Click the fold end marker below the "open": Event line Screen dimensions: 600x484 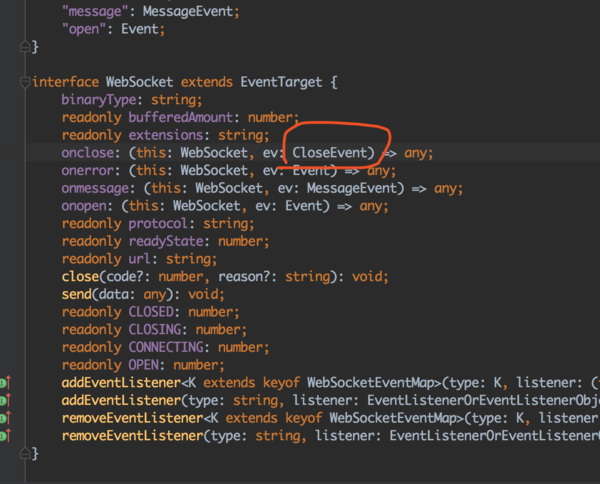tap(25, 47)
